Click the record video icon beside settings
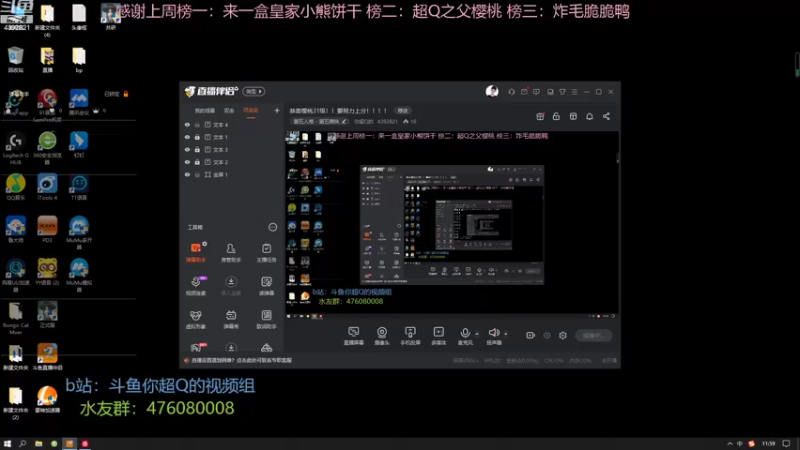The height and width of the screenshot is (450, 800). 531,335
